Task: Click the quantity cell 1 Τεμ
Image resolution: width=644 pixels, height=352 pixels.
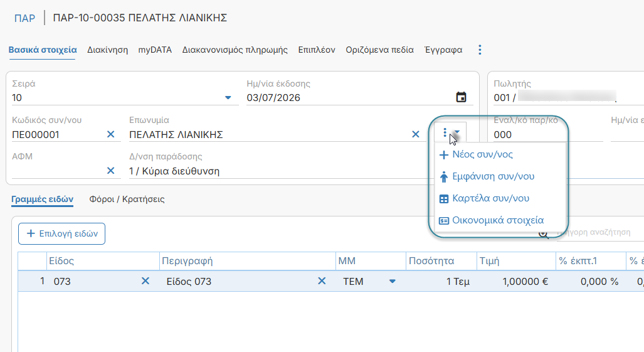Action: point(441,281)
